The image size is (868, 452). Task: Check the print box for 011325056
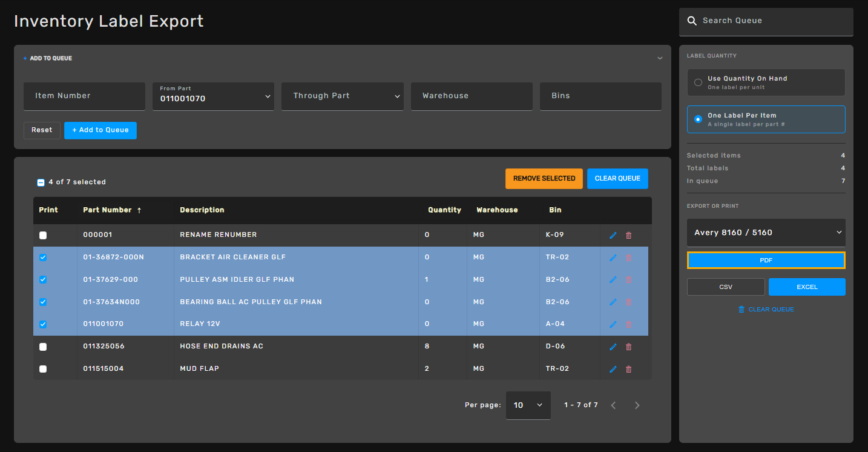pos(43,347)
